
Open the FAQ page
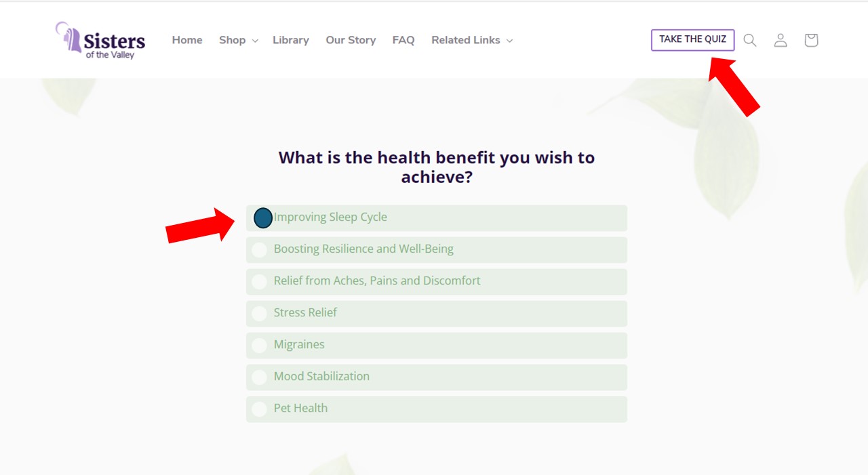[x=403, y=40]
